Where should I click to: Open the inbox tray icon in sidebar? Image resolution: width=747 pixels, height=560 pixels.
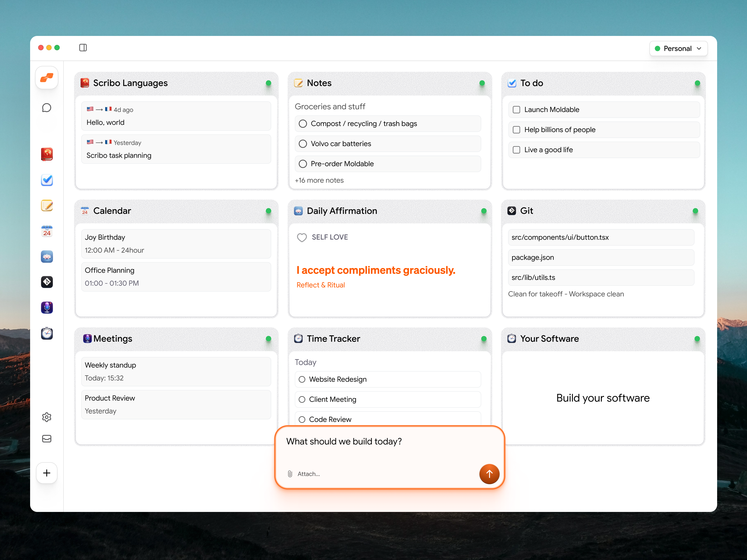[47, 438]
